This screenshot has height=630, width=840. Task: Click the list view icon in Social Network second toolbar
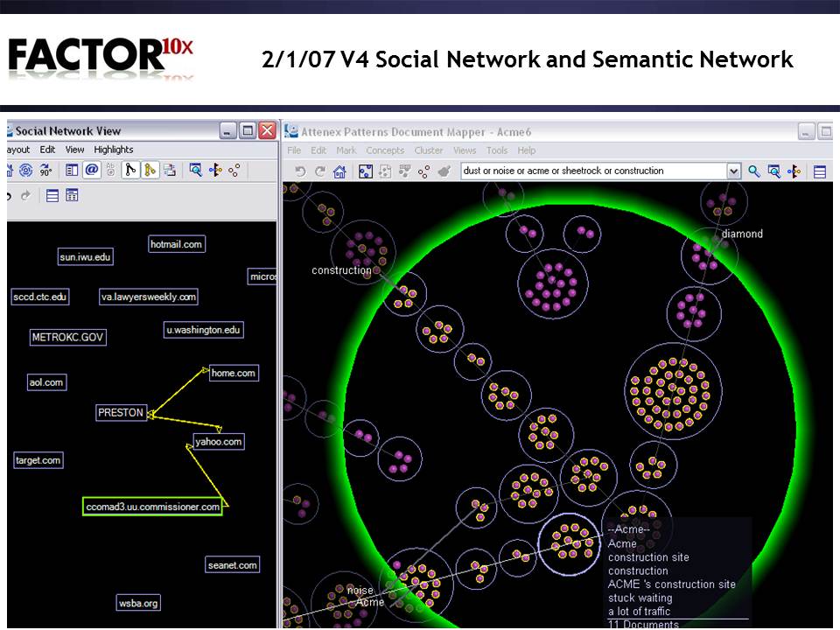[x=52, y=196]
